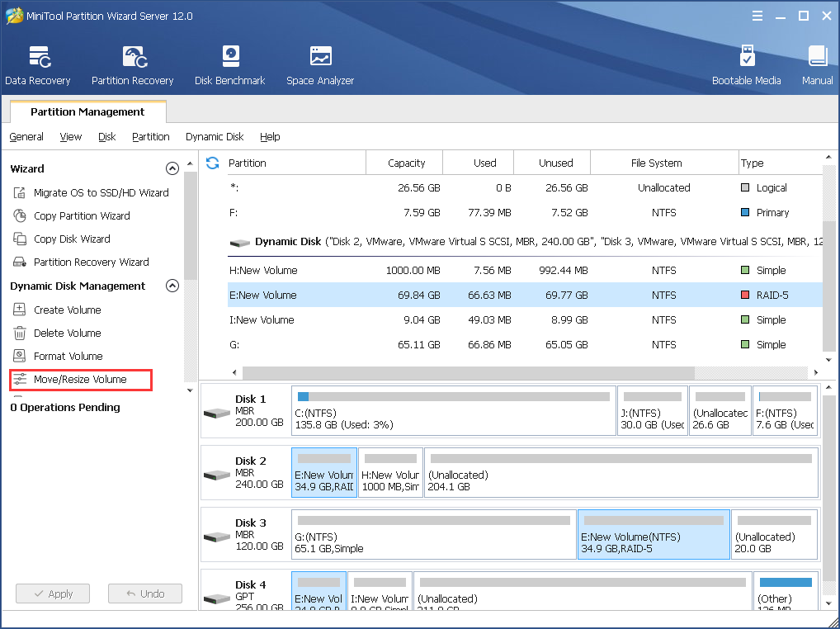Select the 20.0 GB Unallocated block on Disk 3
The width and height of the screenshot is (840, 629).
(775, 534)
